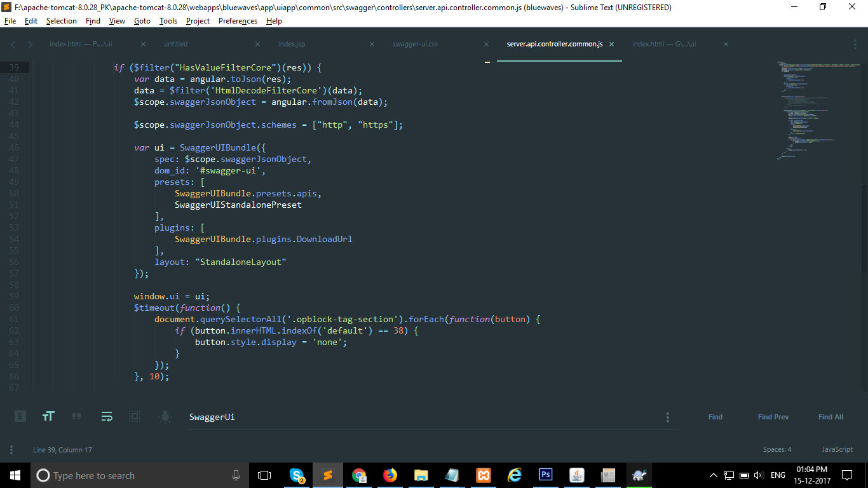Click the Find Prev button
The image size is (868, 488).
[773, 416]
